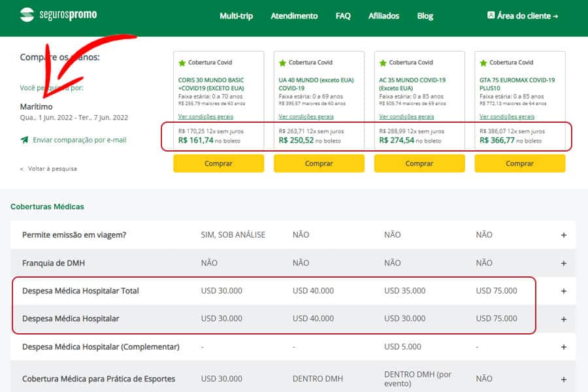Click green star on CORIS 30 plan card
Image resolution: width=588 pixels, height=392 pixels.
pyautogui.click(x=182, y=63)
